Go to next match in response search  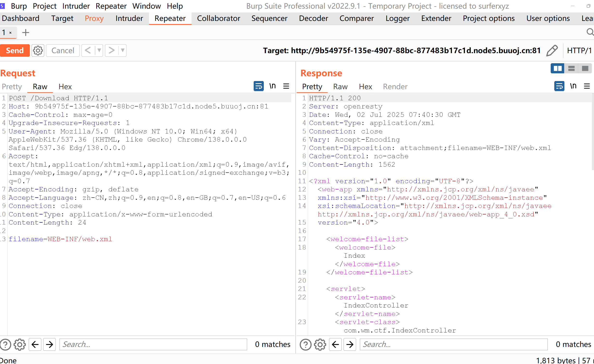350,345
